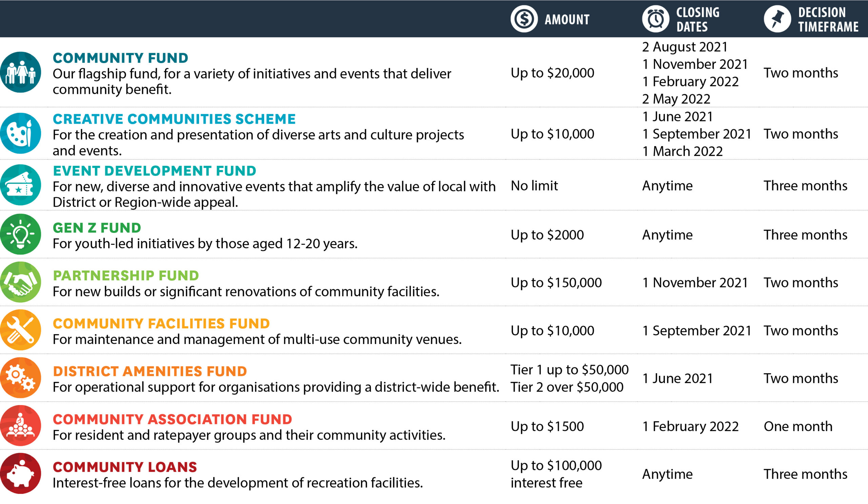The width and height of the screenshot is (868, 504).
Task: Click the Gen Z Fund lightbulb icon
Action: tap(21, 234)
